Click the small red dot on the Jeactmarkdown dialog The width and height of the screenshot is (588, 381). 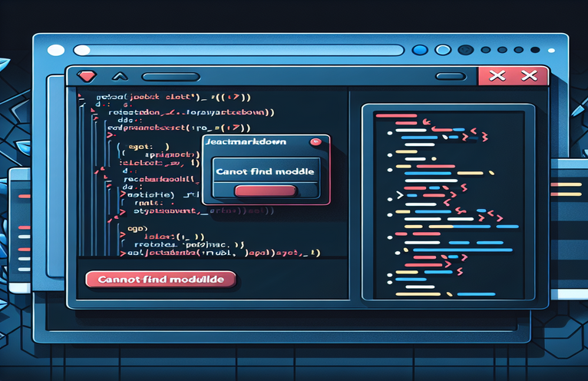click(312, 143)
